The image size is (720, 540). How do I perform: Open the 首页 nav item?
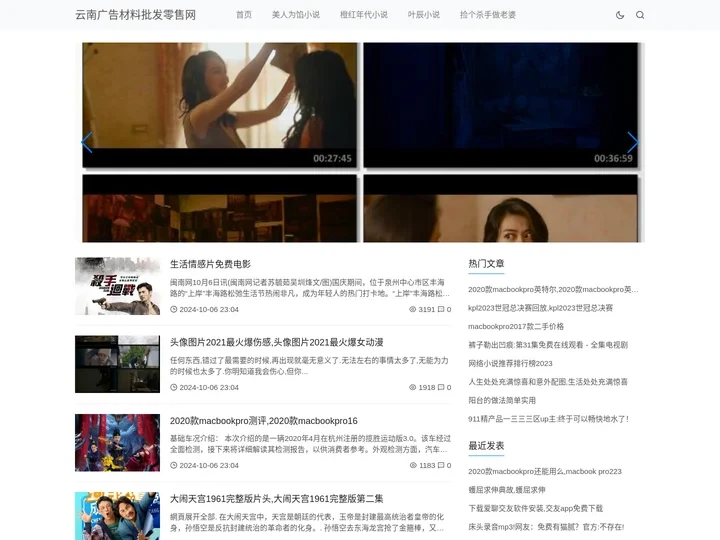point(244,15)
